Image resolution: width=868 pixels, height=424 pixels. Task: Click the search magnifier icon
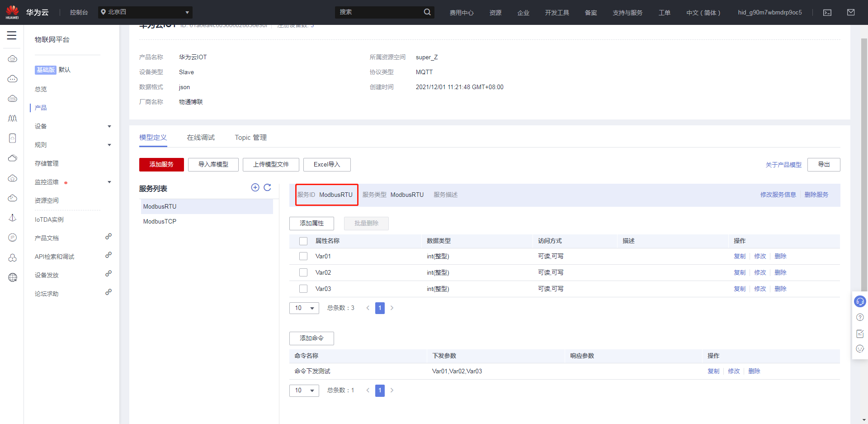tap(427, 12)
